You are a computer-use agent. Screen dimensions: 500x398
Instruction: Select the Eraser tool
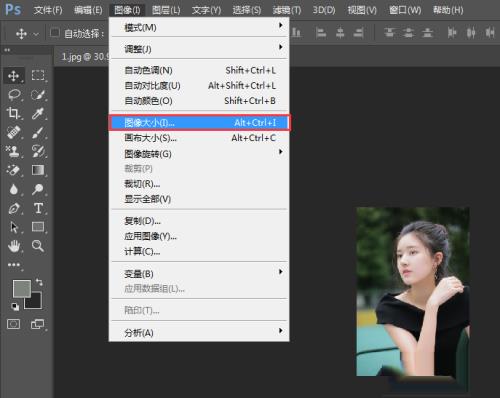click(14, 170)
